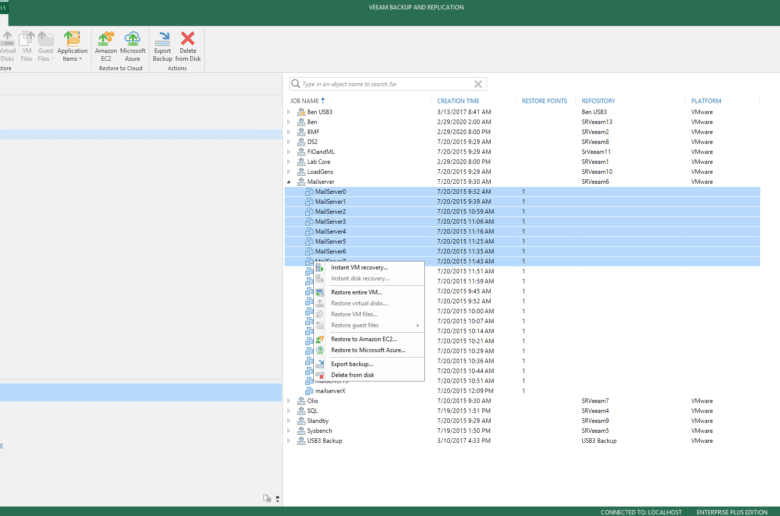Viewport: 780px width, 516px height.
Task: Collapse the Mailserver job node
Action: pyautogui.click(x=289, y=182)
